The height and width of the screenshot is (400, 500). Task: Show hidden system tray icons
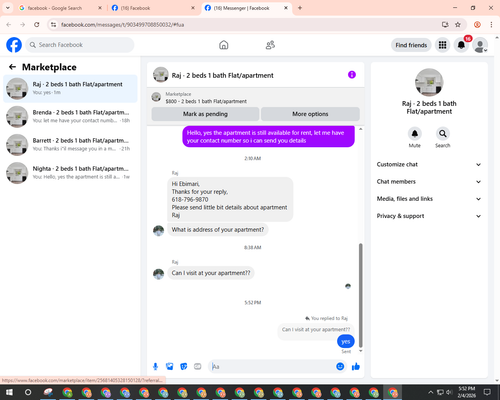click(x=431, y=392)
